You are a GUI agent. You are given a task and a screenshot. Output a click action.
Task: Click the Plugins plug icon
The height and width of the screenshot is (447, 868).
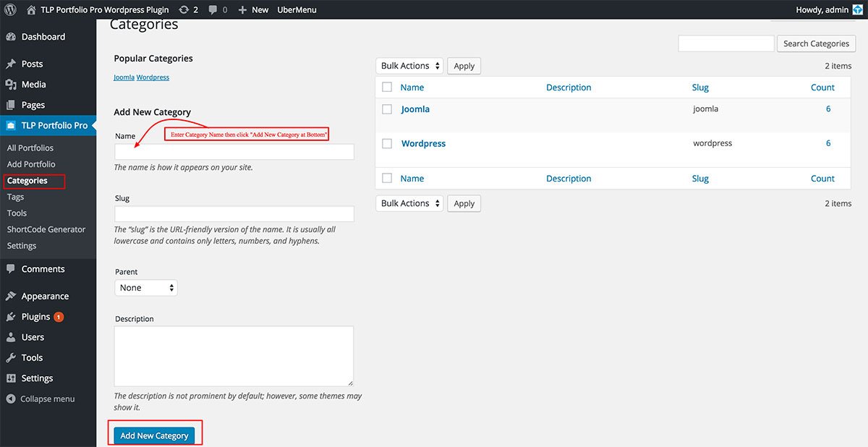pyautogui.click(x=11, y=317)
